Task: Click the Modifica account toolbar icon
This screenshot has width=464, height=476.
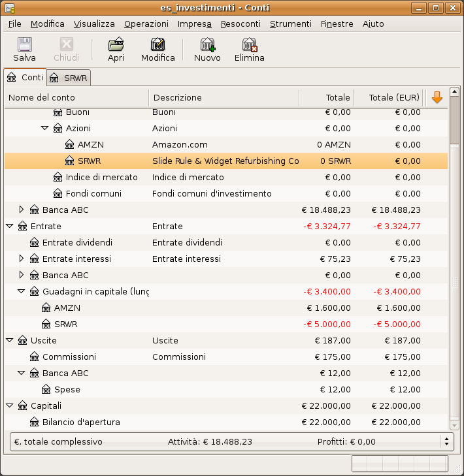Action: pyautogui.click(x=158, y=44)
